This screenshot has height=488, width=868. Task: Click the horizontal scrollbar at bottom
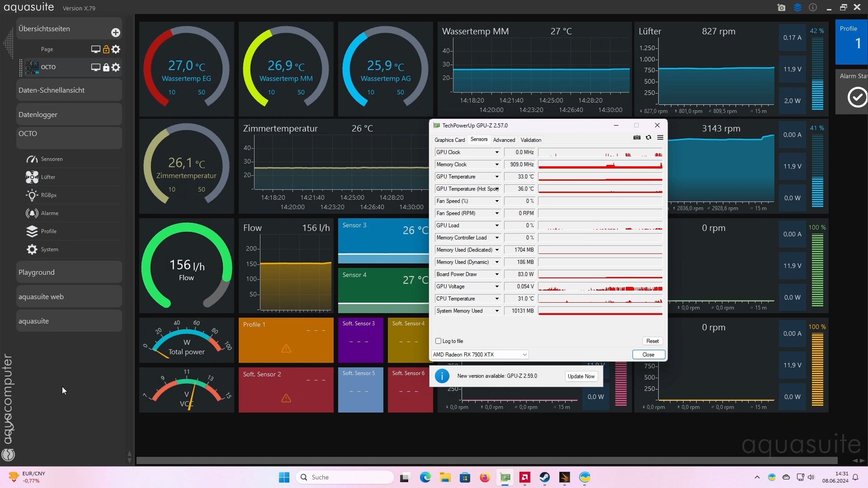tap(486, 460)
